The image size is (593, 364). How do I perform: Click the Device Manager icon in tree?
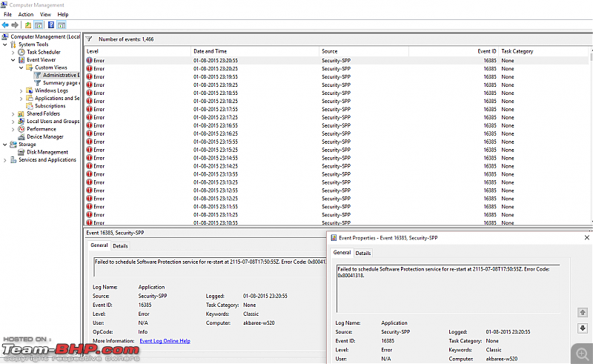21,136
